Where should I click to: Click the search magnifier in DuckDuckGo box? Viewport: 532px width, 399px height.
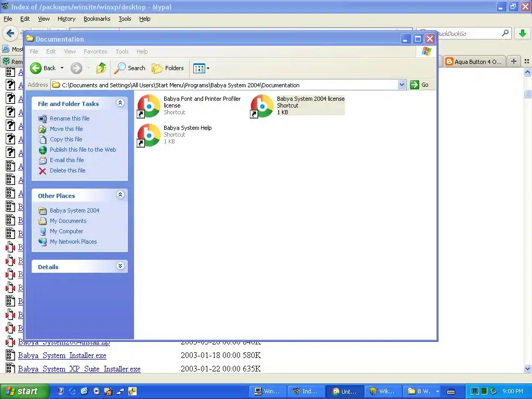tap(505, 33)
